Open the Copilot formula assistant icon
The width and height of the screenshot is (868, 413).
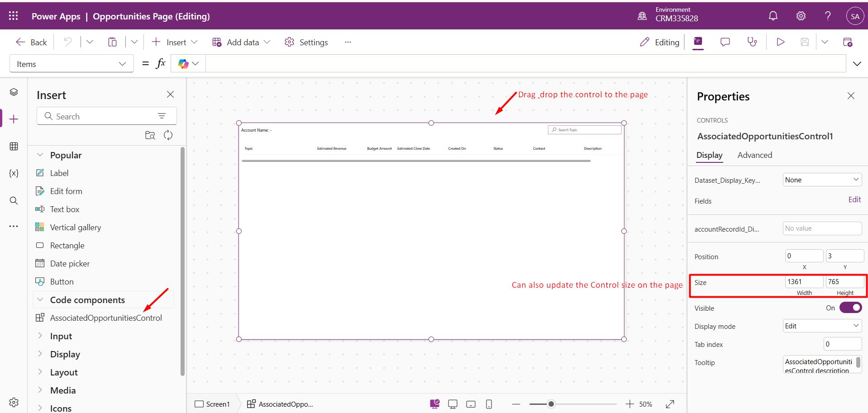pyautogui.click(x=188, y=64)
